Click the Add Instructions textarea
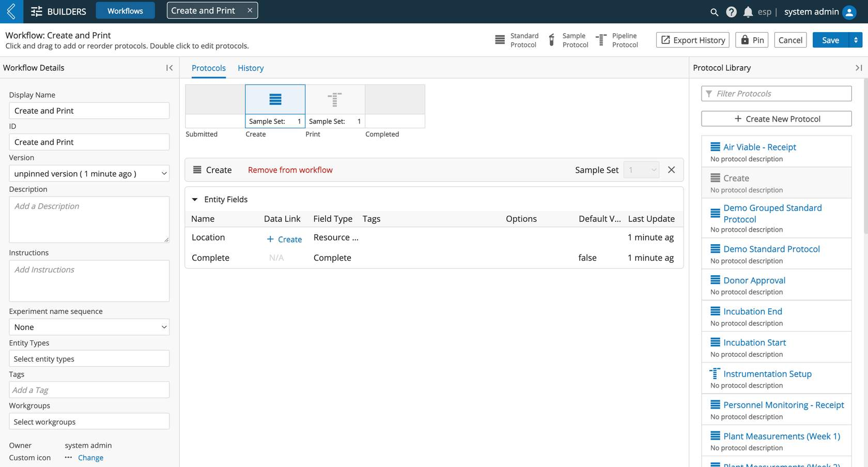The image size is (868, 467). pyautogui.click(x=89, y=281)
